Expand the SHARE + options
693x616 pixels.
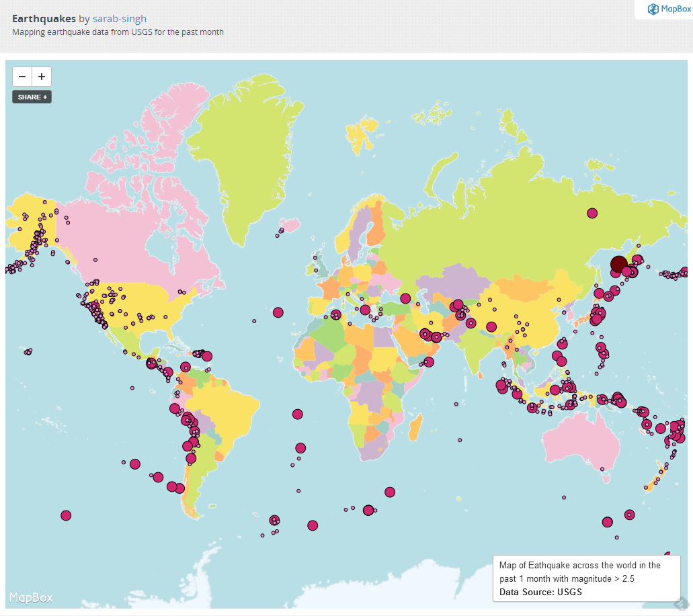point(32,97)
